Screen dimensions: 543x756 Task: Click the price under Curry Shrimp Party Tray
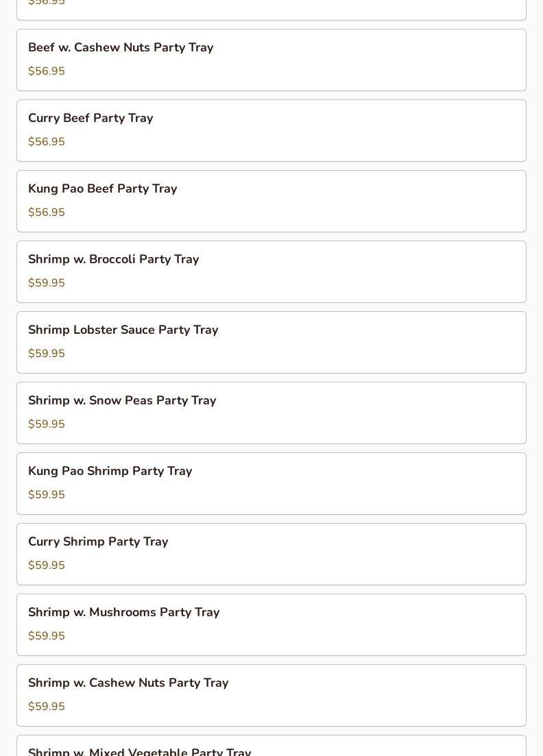tap(47, 565)
